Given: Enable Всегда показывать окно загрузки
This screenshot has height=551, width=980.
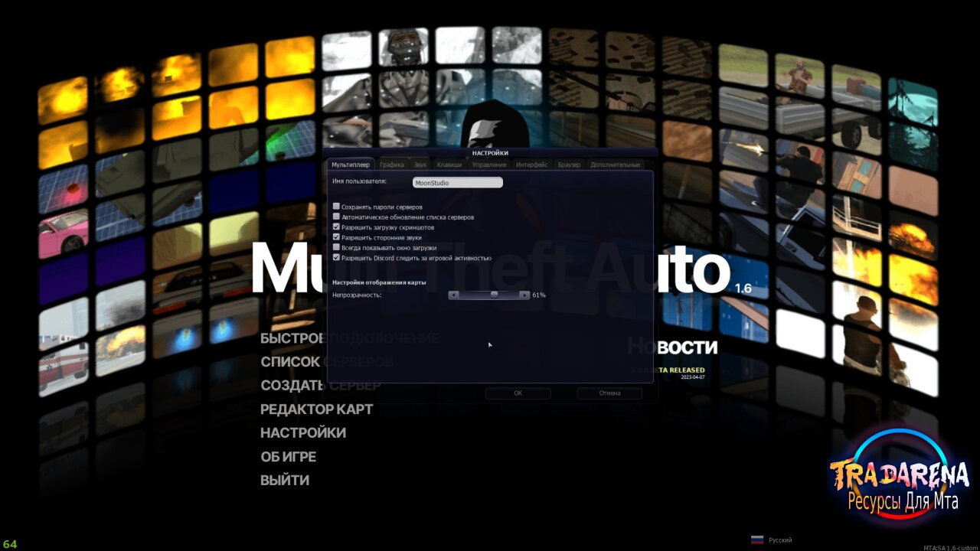Looking at the screenshot, I should click(336, 248).
